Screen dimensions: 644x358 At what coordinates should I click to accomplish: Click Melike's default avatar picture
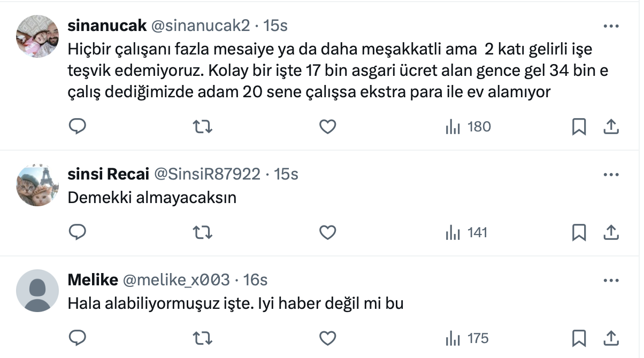pos(37,290)
